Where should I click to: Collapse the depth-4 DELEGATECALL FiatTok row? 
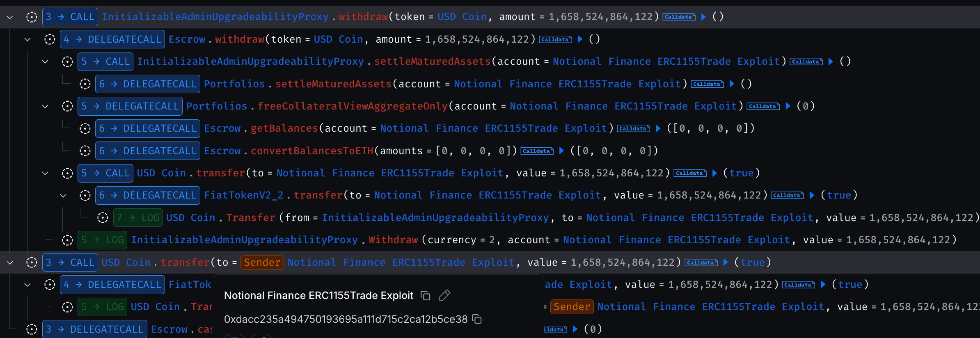(x=27, y=285)
